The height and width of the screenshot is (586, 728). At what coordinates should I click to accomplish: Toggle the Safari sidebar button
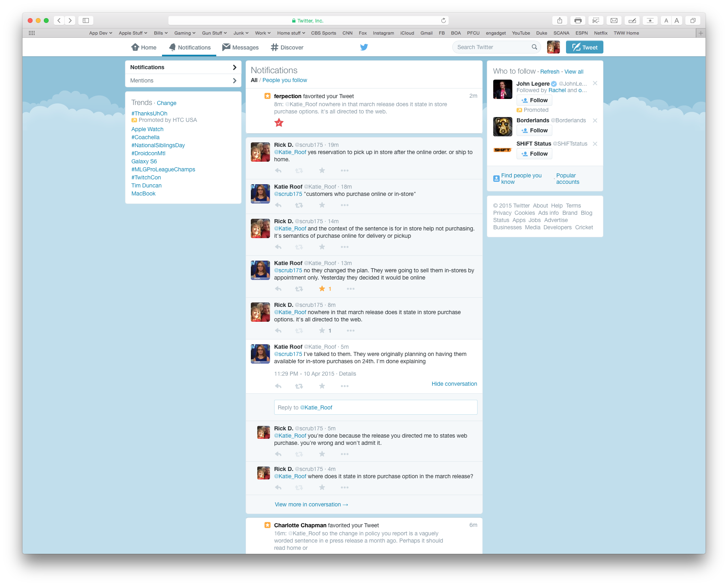86,21
